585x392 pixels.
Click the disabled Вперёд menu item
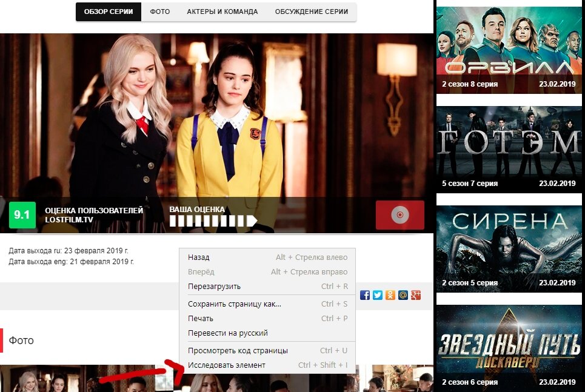tap(267, 271)
